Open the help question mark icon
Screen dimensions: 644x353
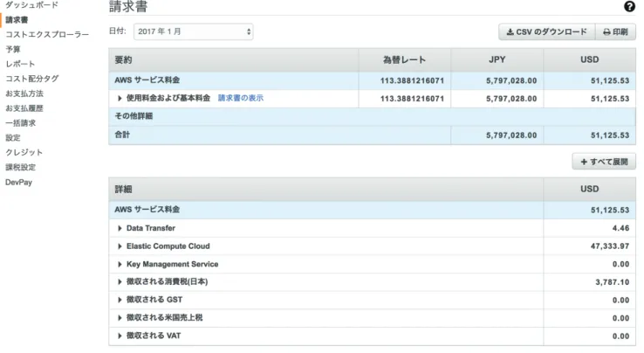tap(629, 7)
